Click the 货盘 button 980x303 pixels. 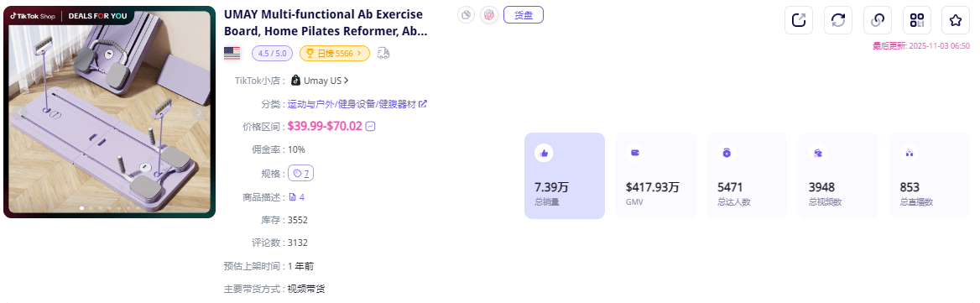[x=523, y=15]
